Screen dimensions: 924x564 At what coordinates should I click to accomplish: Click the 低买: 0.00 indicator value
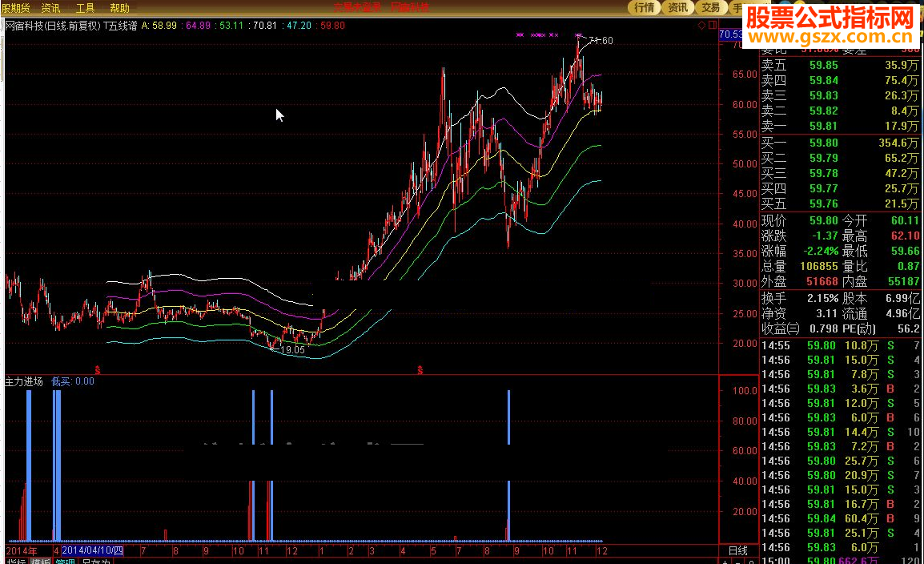(x=73, y=381)
